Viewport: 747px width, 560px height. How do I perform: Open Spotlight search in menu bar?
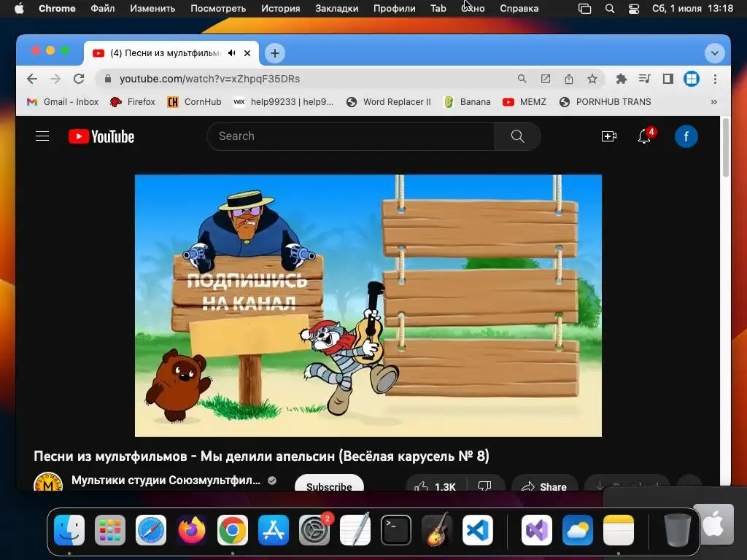click(x=610, y=9)
